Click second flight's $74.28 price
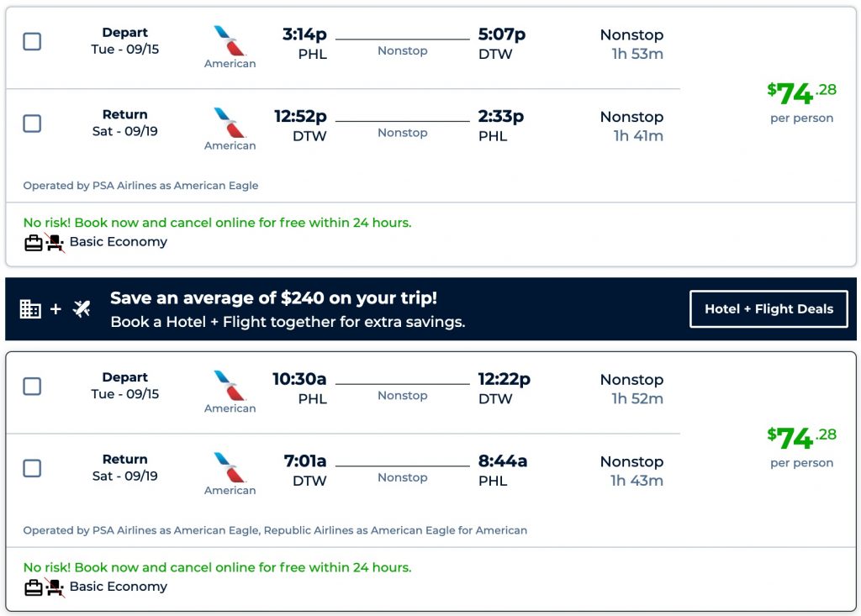This screenshot has height=616, width=861. click(801, 437)
